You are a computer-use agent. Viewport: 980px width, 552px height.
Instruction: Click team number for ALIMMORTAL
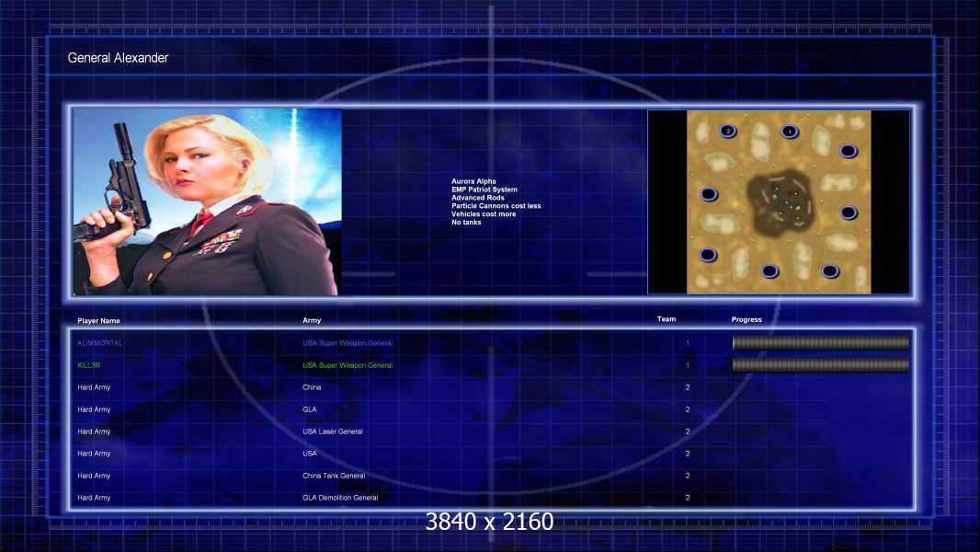point(688,343)
